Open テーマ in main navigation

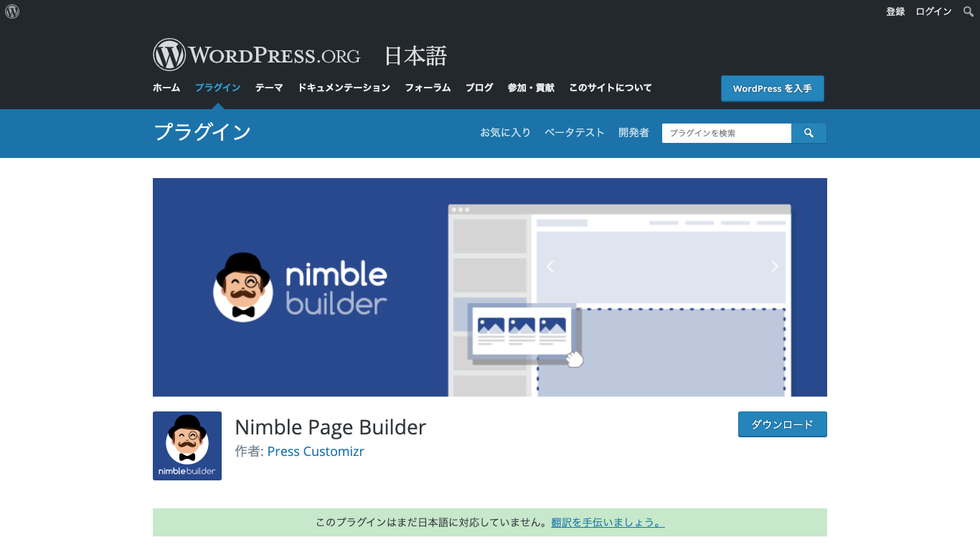coord(269,88)
